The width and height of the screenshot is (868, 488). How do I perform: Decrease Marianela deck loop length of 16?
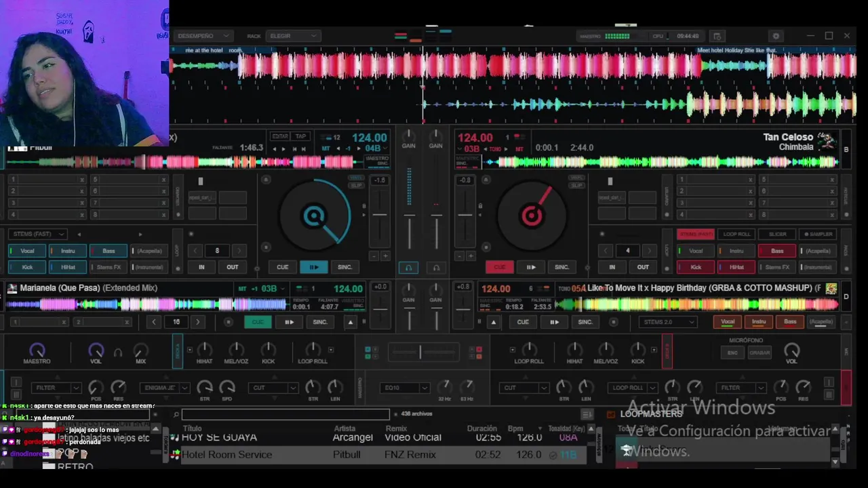pyautogui.click(x=155, y=322)
